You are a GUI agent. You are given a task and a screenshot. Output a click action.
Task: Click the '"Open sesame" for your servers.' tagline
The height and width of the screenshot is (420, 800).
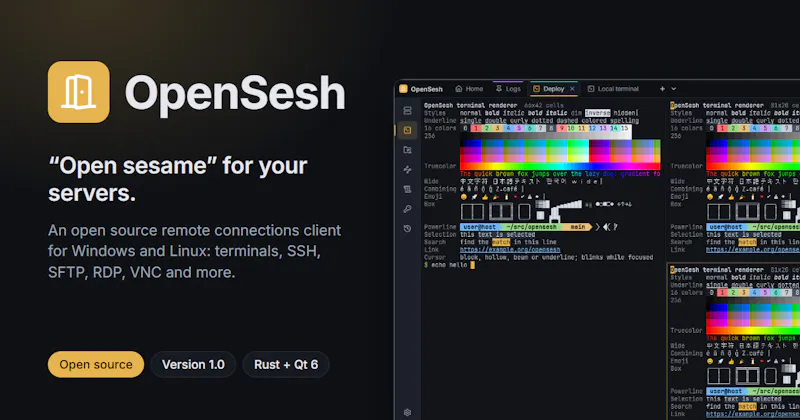pyautogui.click(x=178, y=179)
